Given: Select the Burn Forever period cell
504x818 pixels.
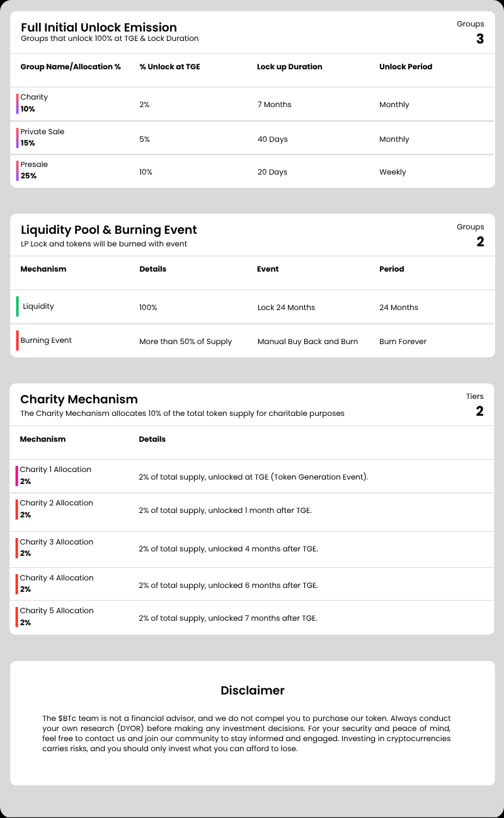Looking at the screenshot, I should (403, 342).
